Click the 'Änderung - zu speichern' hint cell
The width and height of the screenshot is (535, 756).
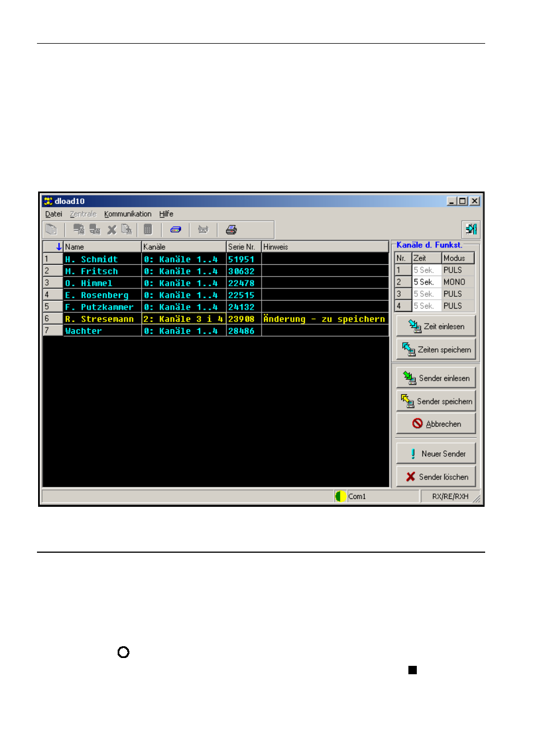325,319
